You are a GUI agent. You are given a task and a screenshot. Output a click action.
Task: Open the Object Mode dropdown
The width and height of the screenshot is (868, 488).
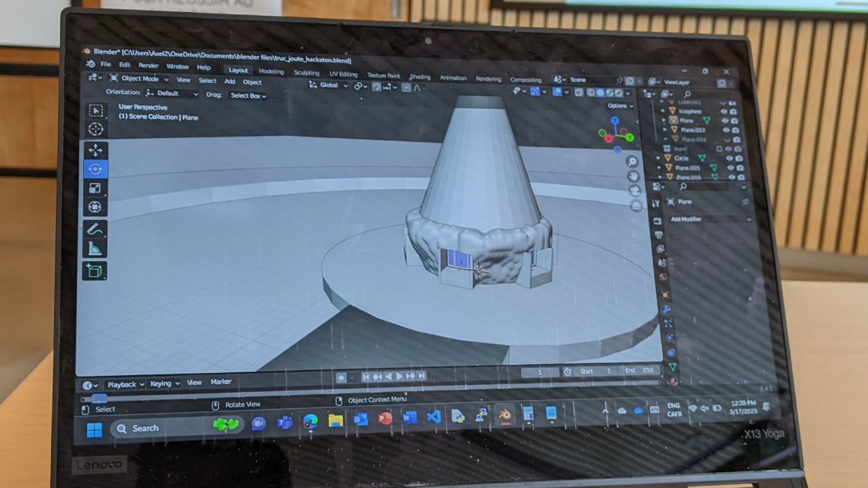pyautogui.click(x=139, y=79)
